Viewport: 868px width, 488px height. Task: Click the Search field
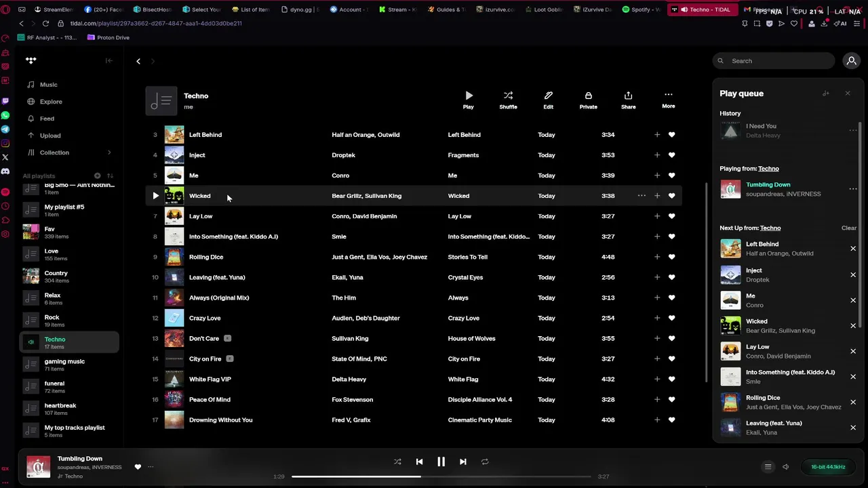coord(773,61)
